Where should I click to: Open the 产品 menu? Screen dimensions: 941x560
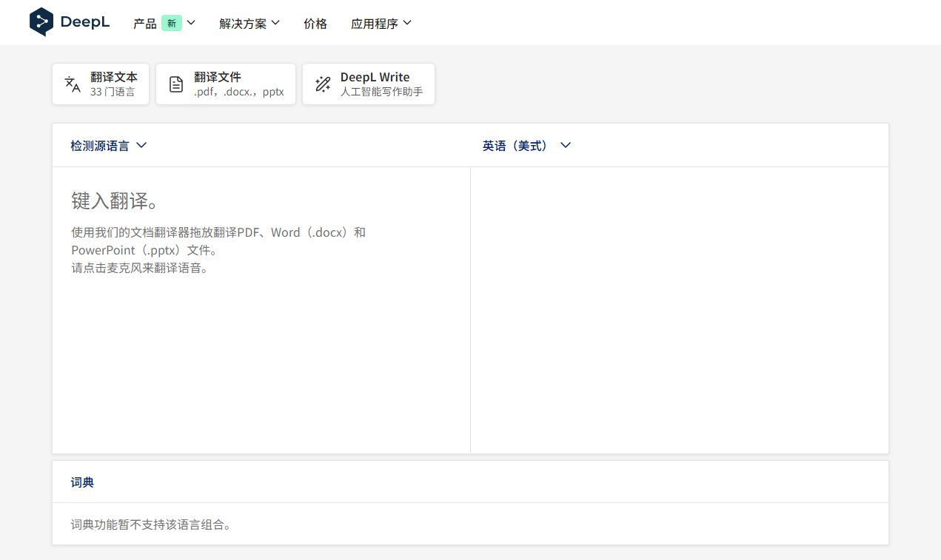[x=164, y=23]
